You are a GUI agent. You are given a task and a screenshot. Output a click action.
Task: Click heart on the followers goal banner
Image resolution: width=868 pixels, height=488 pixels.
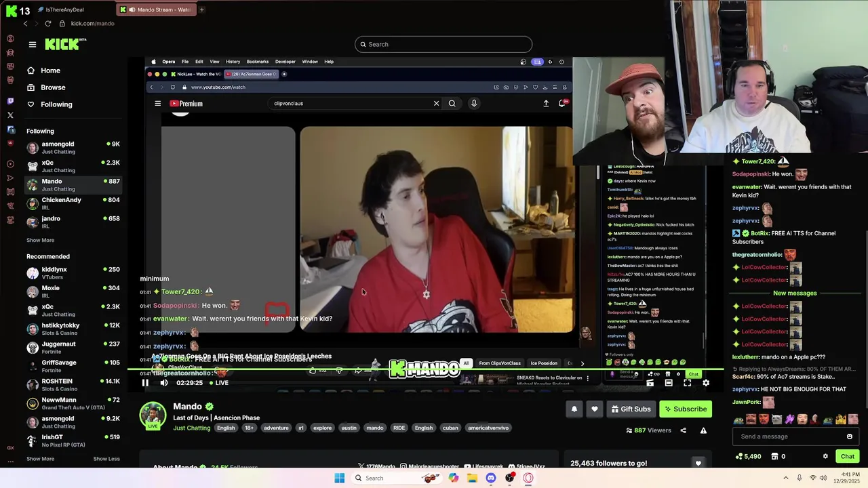(x=698, y=463)
